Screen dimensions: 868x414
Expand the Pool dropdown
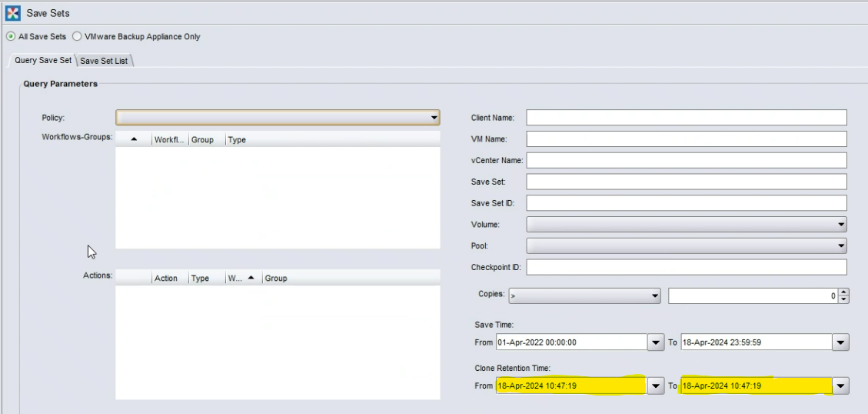click(841, 246)
